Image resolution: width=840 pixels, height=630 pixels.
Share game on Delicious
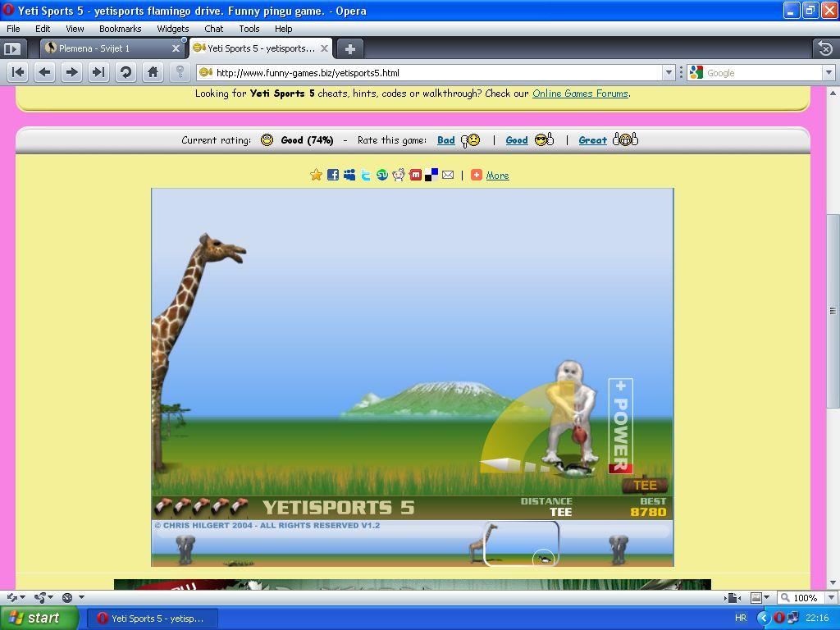tap(431, 175)
